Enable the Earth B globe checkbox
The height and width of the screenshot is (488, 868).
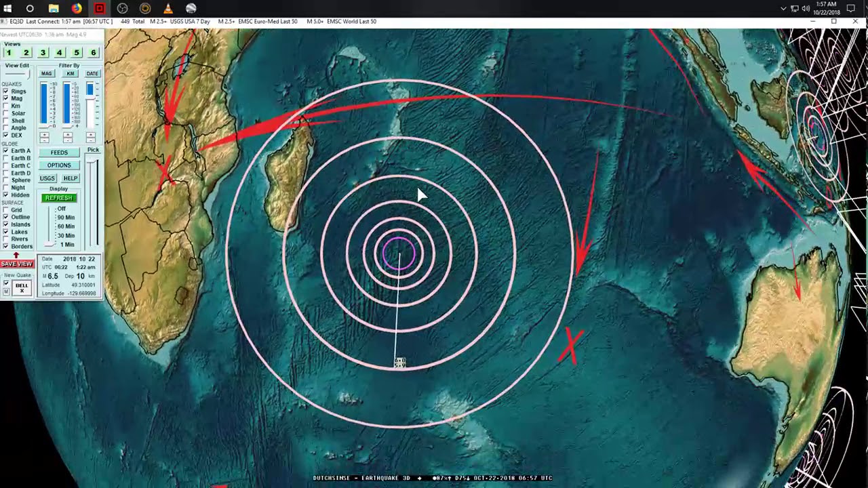point(6,158)
